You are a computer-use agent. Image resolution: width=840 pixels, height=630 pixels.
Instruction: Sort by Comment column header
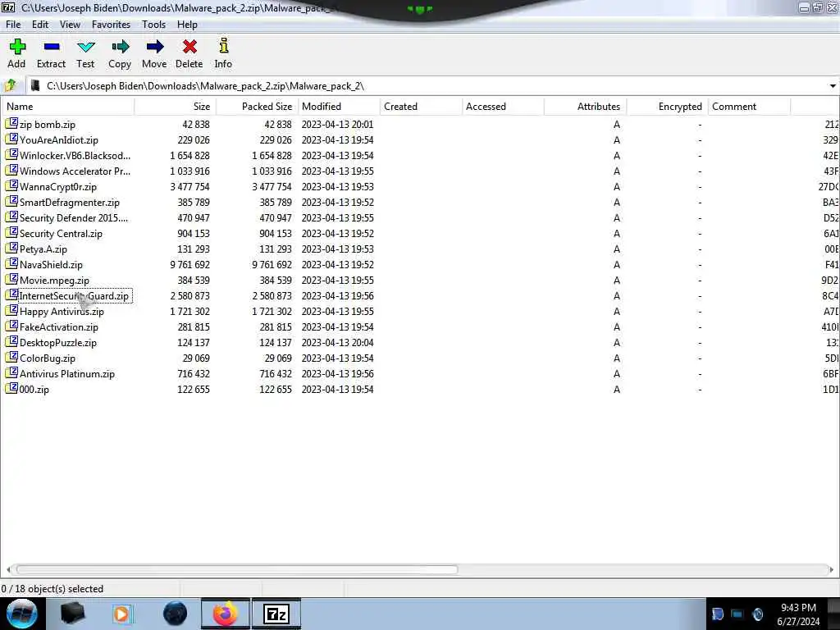coord(749,106)
